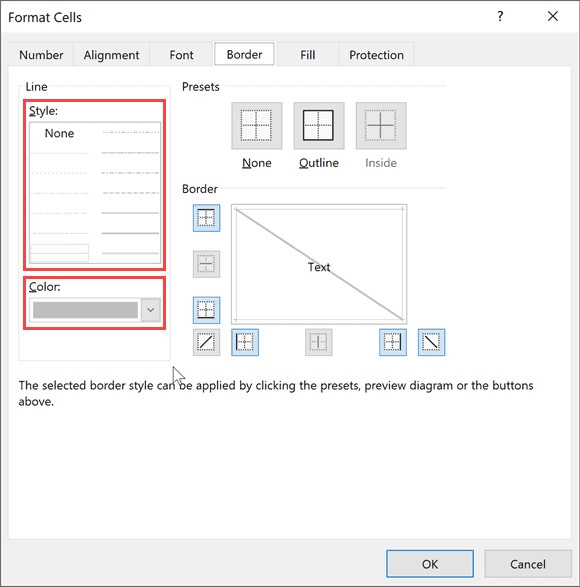Click the gray line color swatch
This screenshot has width=580, height=587.
pos(85,310)
